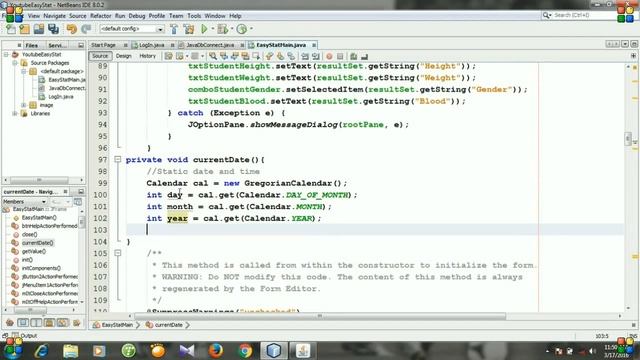Click the editor Find Selection magnifier icon
Viewport: 640px width, 360px height.
pos(213,56)
